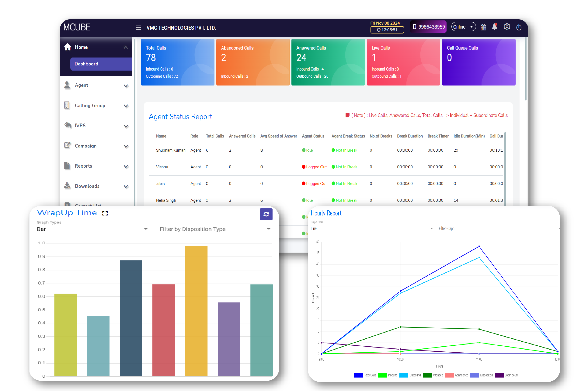The image size is (588, 391).
Task: Open the calendar icon in header
Action: click(x=483, y=27)
